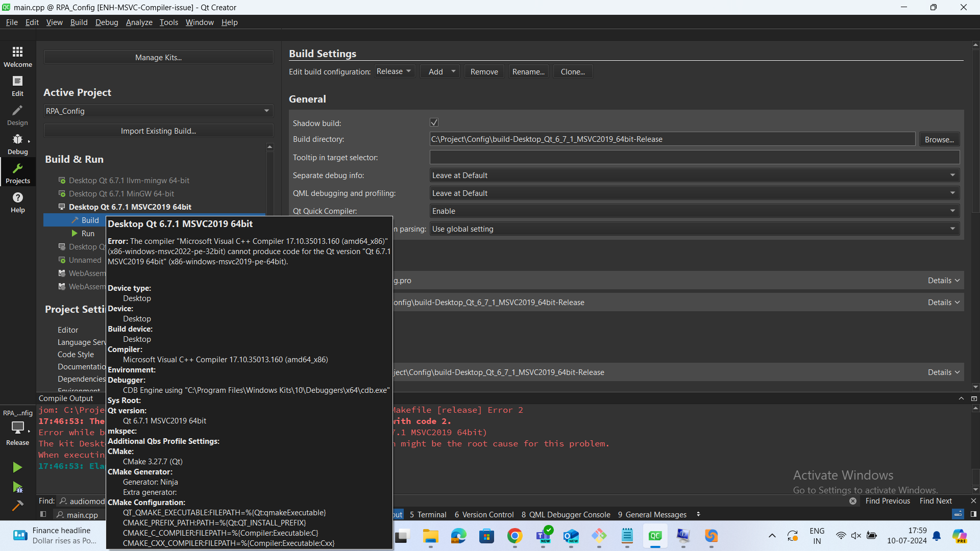Open the Projects mode
980x551 pixels.
[18, 173]
